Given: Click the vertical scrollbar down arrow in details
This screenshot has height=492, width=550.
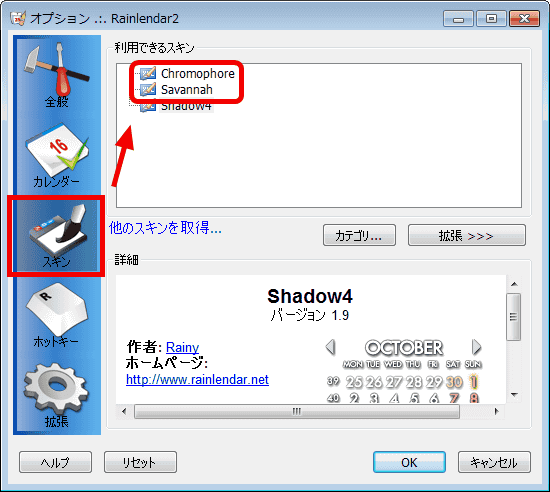Looking at the screenshot, I should pos(514,395).
